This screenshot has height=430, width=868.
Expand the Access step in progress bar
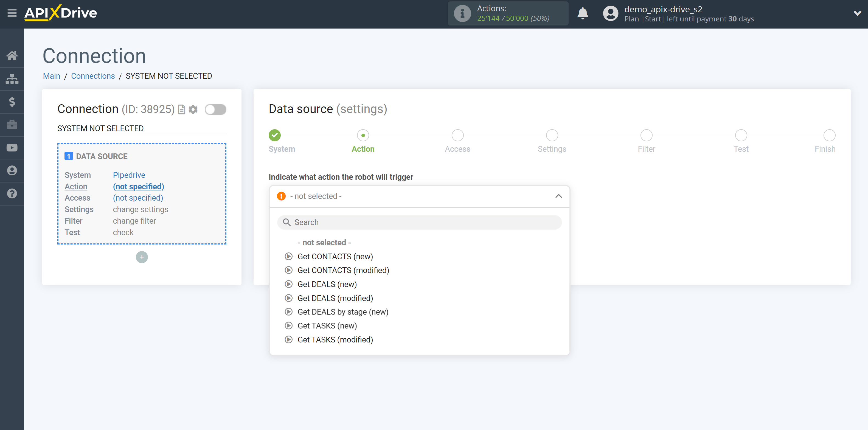[458, 135]
